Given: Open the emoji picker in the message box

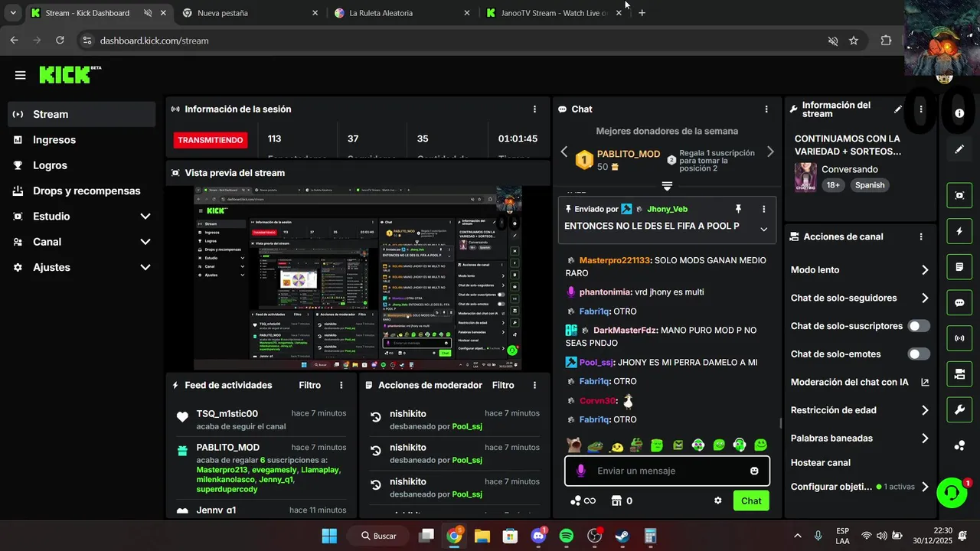Looking at the screenshot, I should [x=754, y=471].
